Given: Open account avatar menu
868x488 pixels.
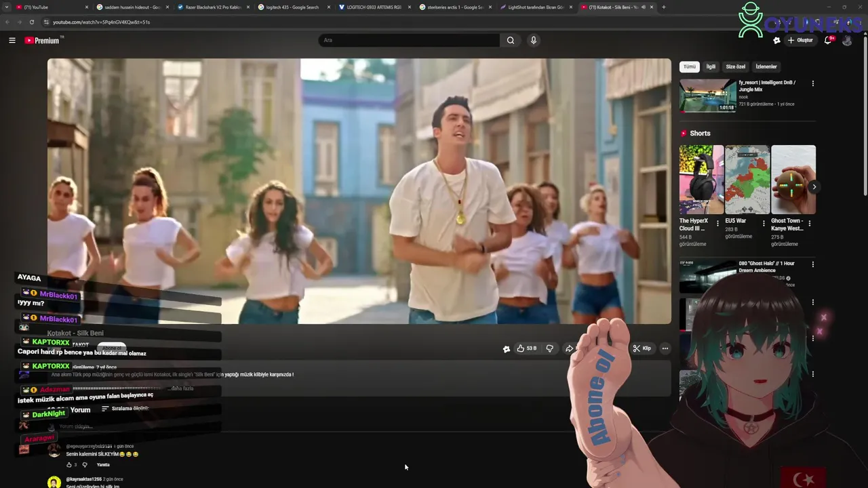Looking at the screenshot, I should tap(847, 40).
